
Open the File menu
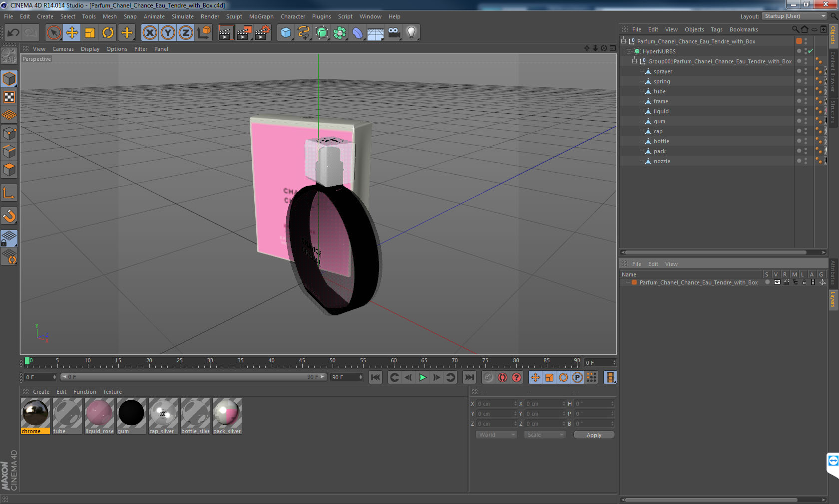tap(8, 16)
